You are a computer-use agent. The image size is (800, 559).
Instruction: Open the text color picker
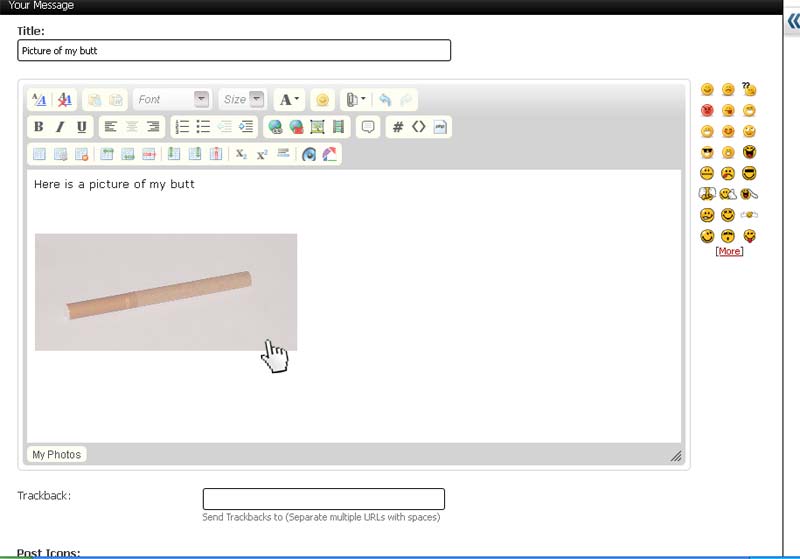(289, 99)
